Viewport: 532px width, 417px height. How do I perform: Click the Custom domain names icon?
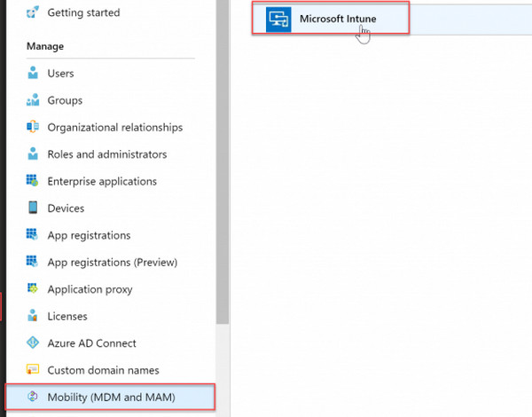tap(33, 369)
